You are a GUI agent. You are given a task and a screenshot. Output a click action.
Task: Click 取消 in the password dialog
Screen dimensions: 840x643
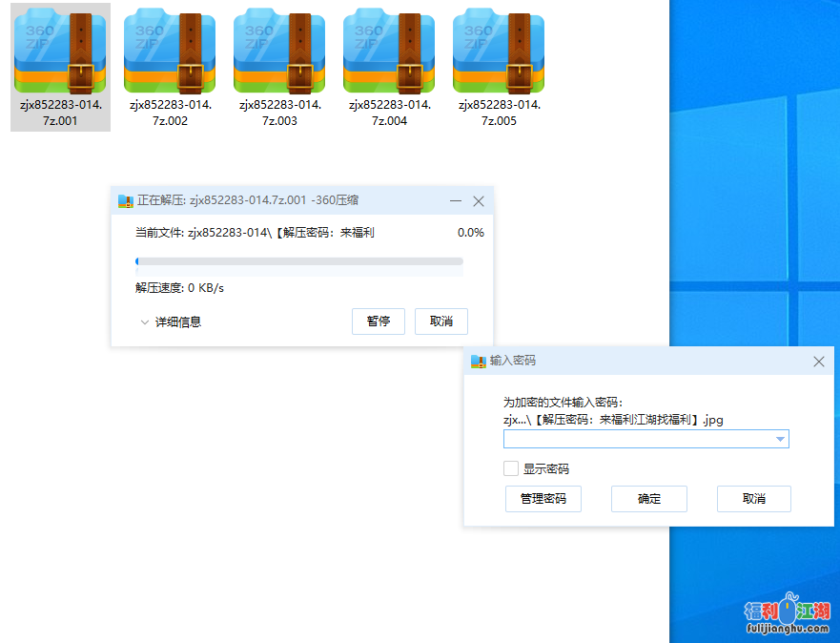coord(754,499)
